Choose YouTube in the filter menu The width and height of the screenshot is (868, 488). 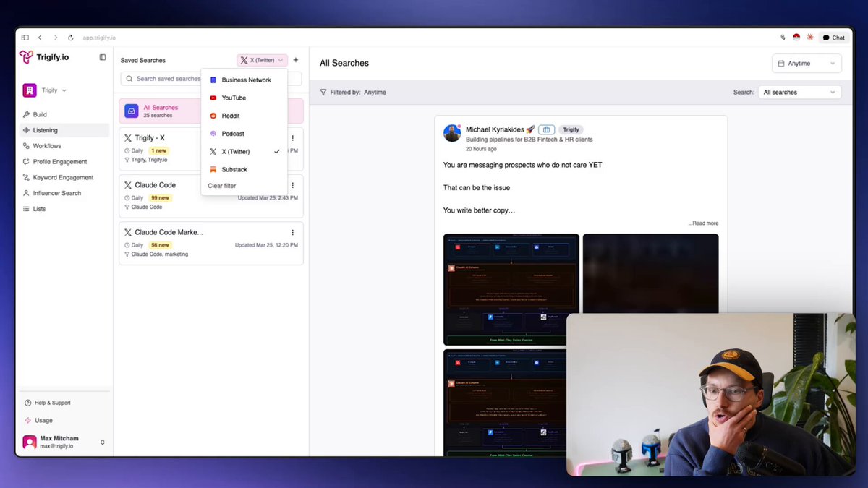click(244, 98)
